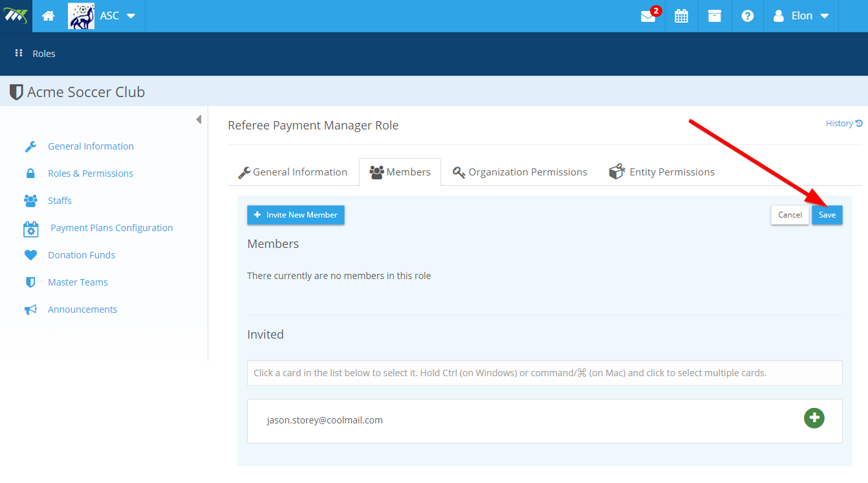868x483 pixels.
Task: Switch to the Organization Permissions tab
Action: coord(520,172)
